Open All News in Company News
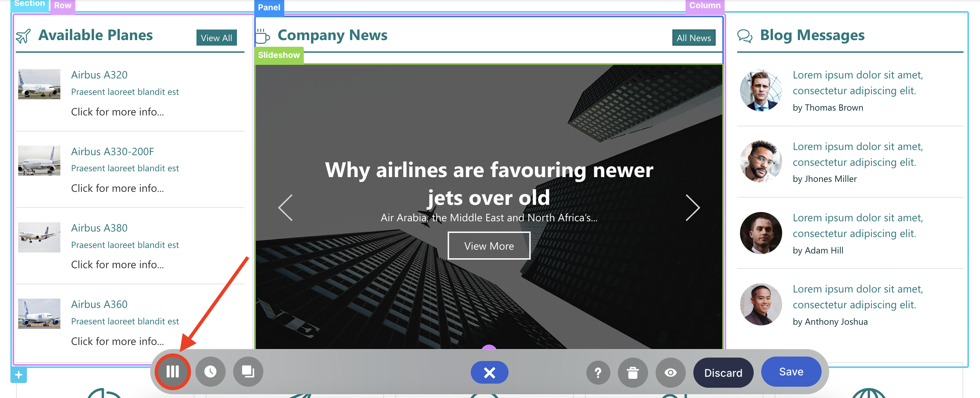Viewport: 980px width, 398px height. tap(694, 38)
